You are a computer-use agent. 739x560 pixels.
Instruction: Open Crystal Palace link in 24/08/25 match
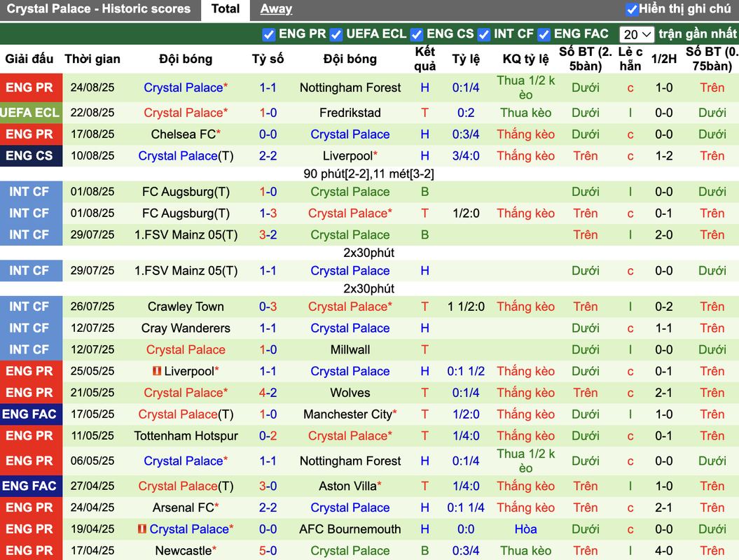[x=184, y=87]
